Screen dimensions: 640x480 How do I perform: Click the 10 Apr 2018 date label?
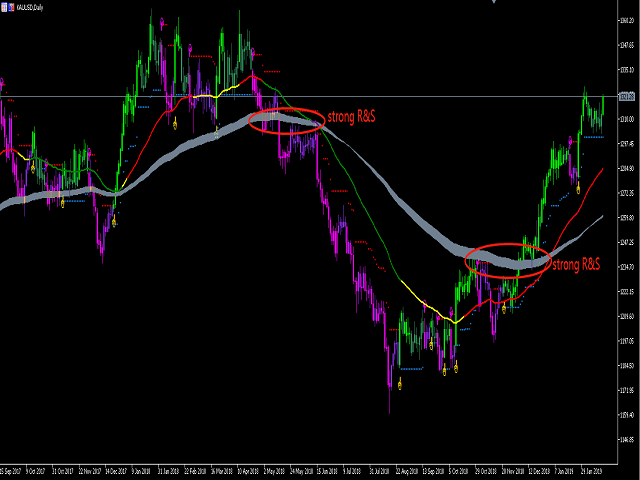248,471
